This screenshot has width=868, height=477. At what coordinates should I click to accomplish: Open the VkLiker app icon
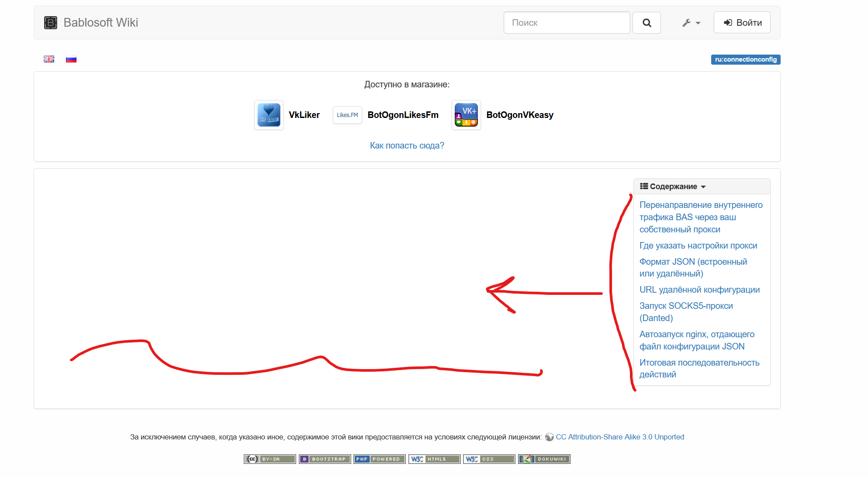269,115
